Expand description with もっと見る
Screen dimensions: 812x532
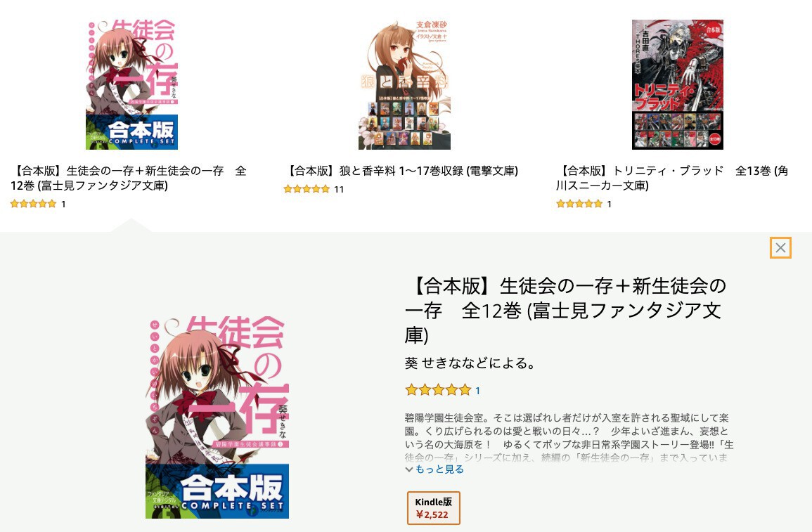(434, 469)
